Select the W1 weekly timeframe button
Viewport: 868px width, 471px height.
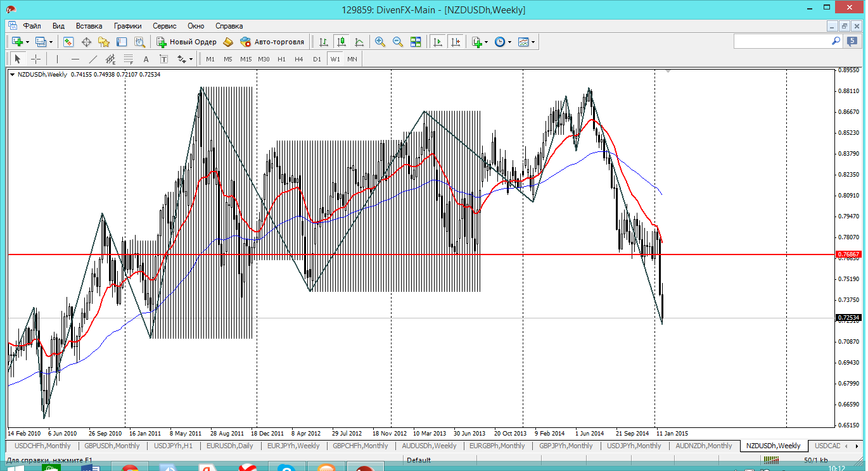(x=335, y=59)
